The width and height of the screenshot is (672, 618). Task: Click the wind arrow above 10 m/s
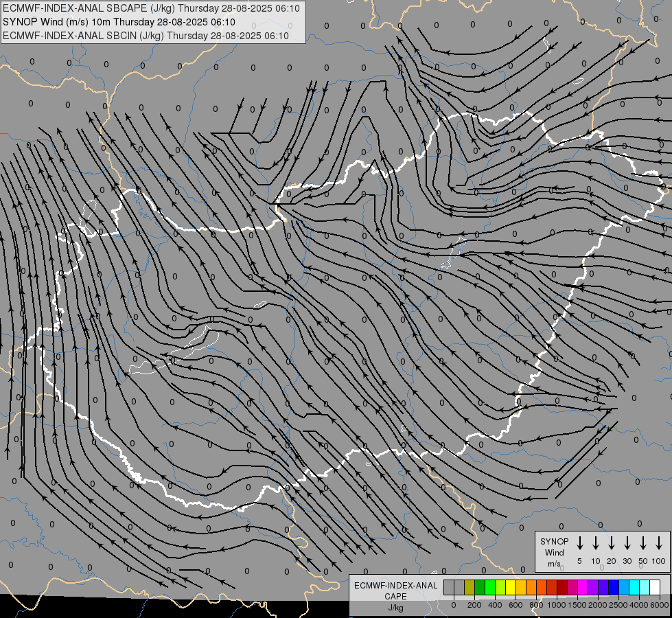pyautogui.click(x=596, y=543)
